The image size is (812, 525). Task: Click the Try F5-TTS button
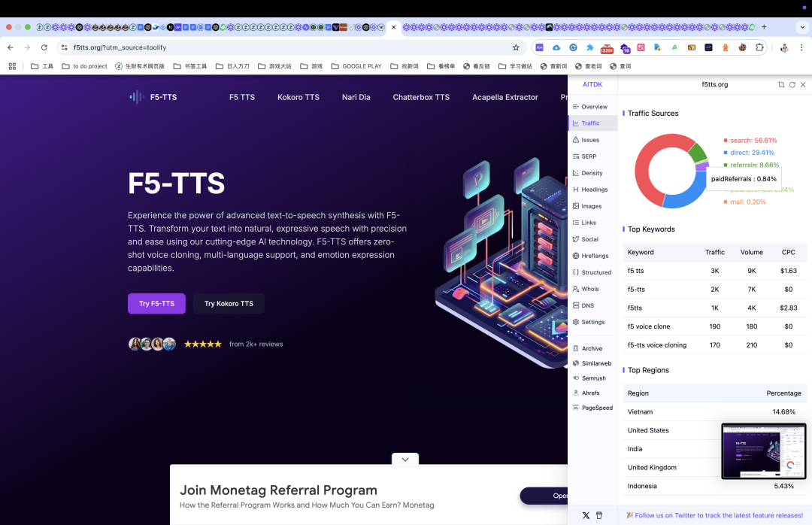click(156, 304)
